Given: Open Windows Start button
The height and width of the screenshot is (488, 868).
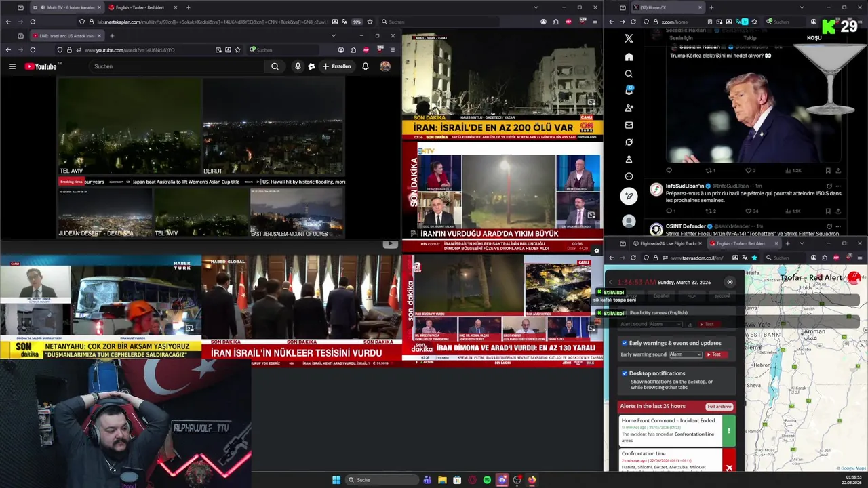Looking at the screenshot, I should (336, 480).
